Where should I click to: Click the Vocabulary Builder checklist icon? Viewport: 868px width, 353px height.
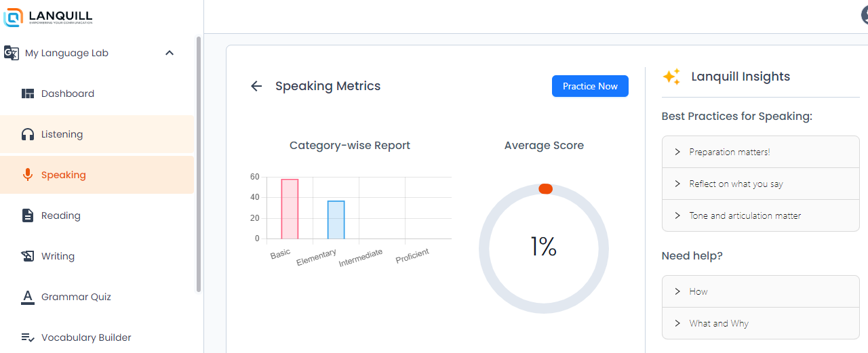pos(28,337)
